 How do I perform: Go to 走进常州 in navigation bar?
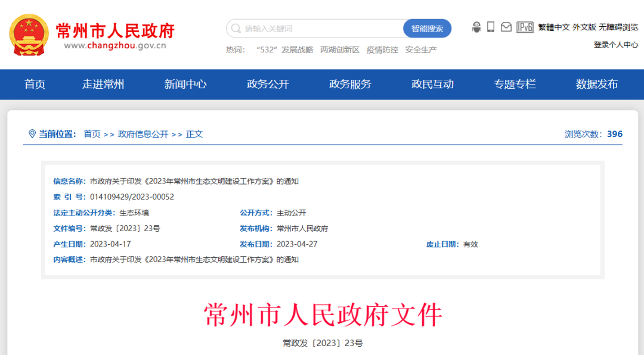(x=103, y=85)
